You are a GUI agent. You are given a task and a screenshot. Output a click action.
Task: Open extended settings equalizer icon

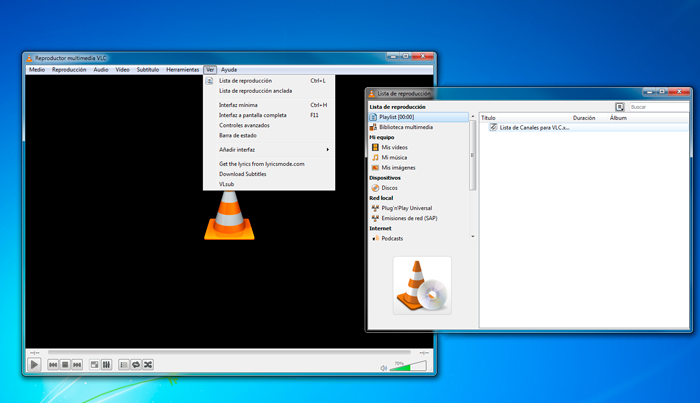coord(106,365)
